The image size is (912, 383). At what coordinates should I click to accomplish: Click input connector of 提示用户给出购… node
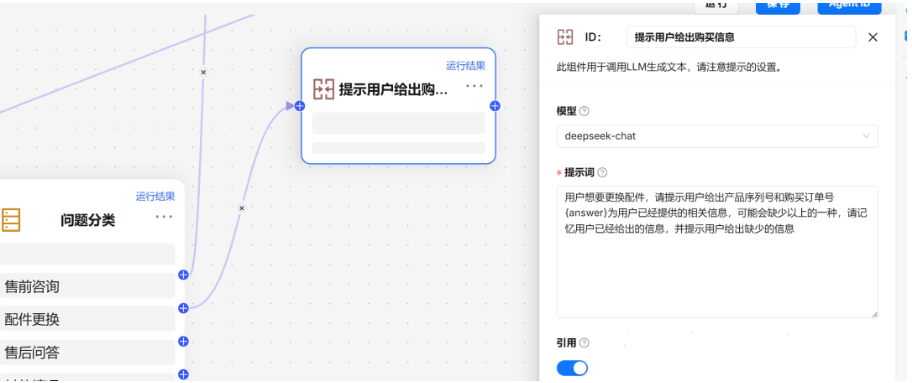pyautogui.click(x=300, y=106)
